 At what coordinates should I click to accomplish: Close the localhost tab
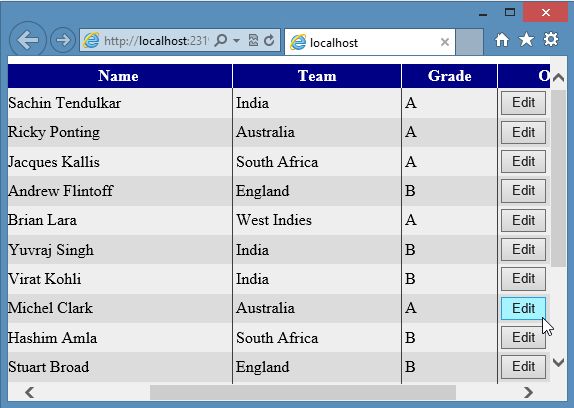tap(444, 42)
